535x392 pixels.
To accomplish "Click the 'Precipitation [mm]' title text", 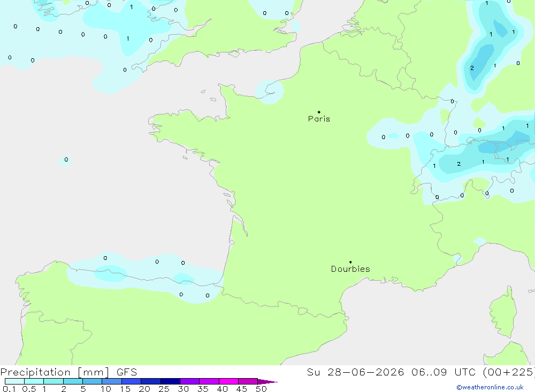I will pos(55,372).
